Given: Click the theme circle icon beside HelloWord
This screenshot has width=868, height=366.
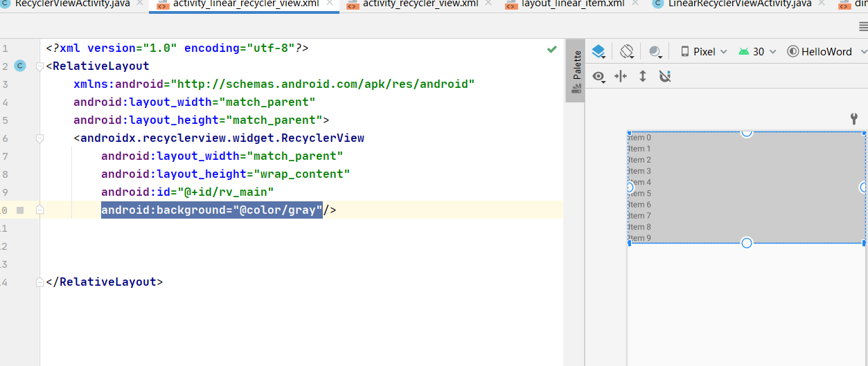Looking at the screenshot, I should (x=793, y=51).
